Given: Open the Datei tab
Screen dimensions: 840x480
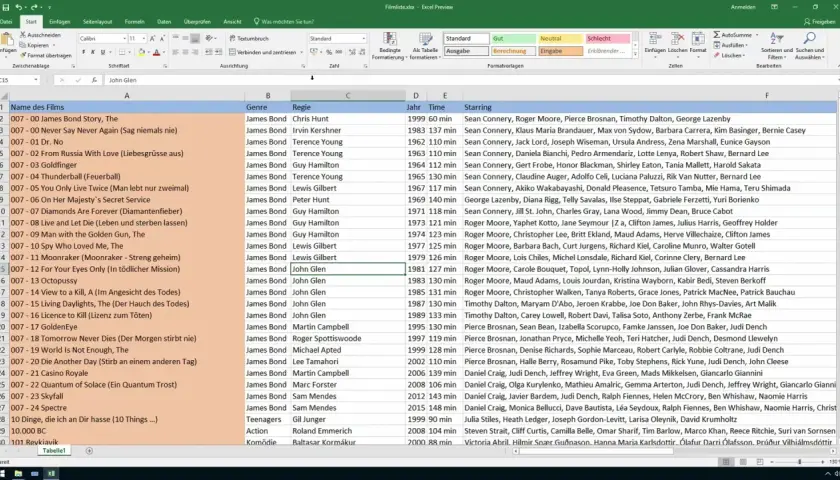Looking at the screenshot, I should (x=6, y=22).
